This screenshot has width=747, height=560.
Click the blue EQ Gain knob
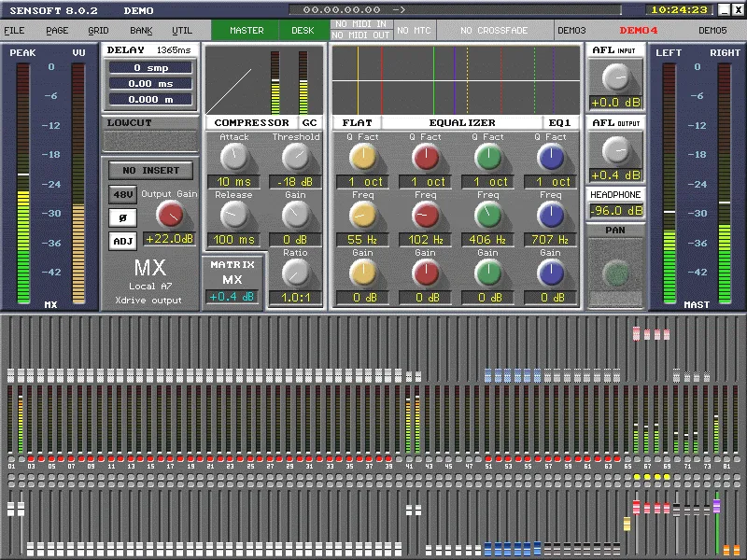[551, 273]
